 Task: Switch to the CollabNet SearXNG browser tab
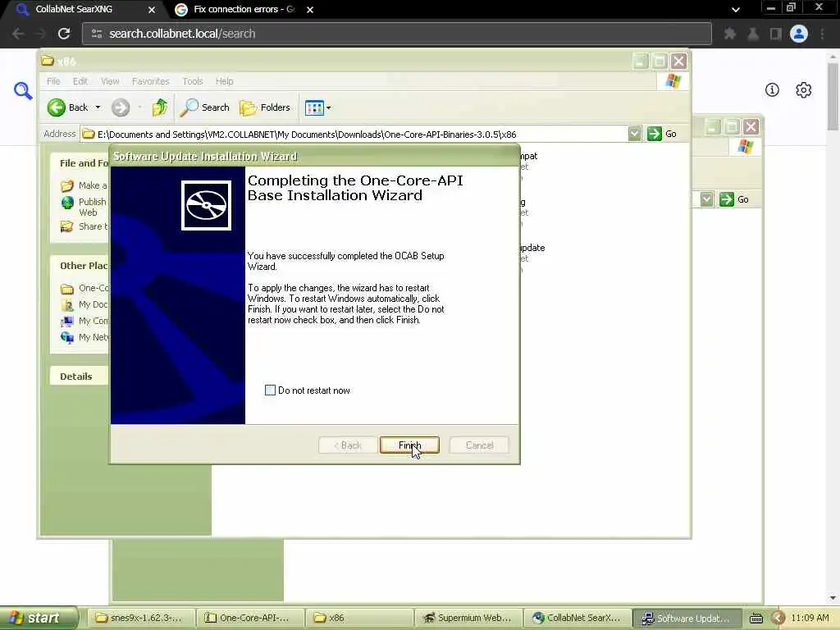[x=74, y=9]
